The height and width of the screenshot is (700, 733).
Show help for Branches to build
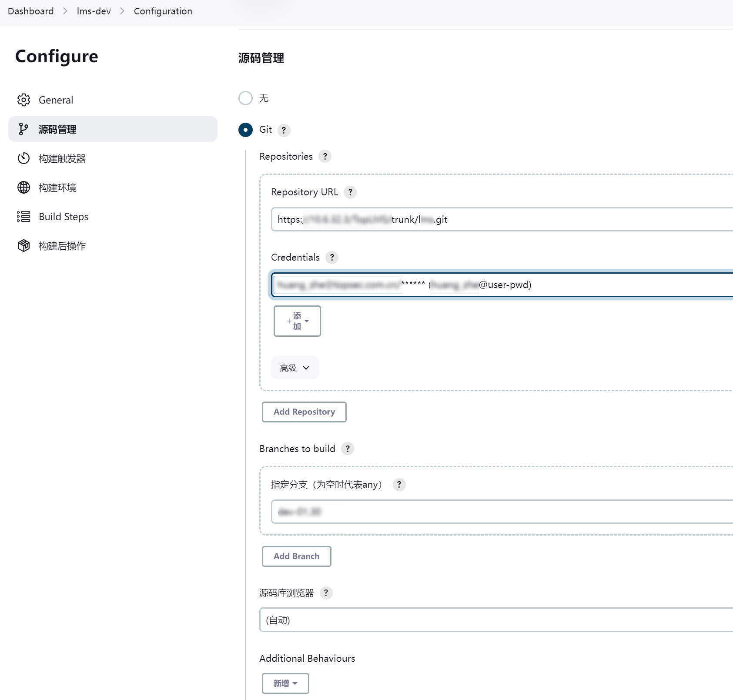click(x=348, y=449)
